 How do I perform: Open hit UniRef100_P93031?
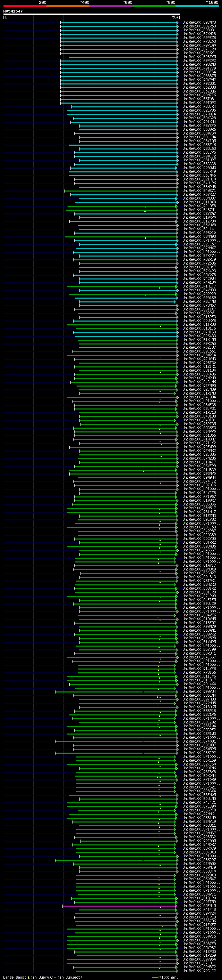(199, 30)
